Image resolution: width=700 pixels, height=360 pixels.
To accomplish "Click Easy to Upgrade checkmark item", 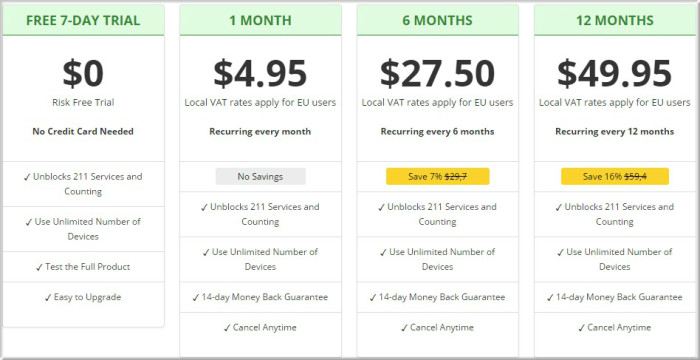I will click(83, 297).
